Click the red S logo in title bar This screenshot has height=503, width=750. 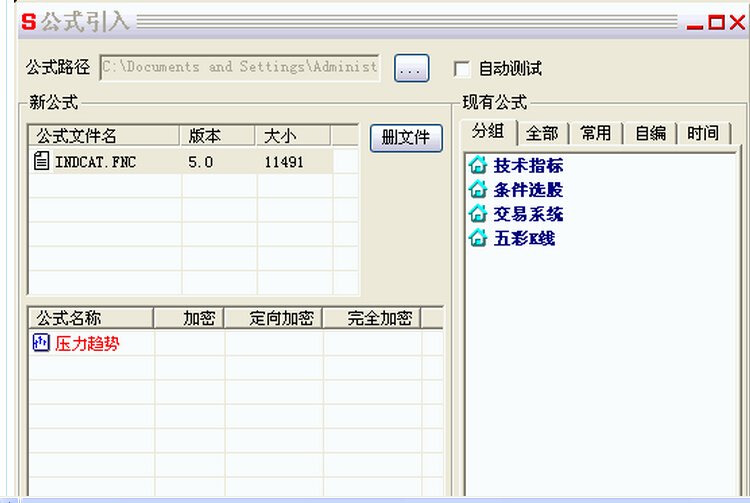(29, 22)
